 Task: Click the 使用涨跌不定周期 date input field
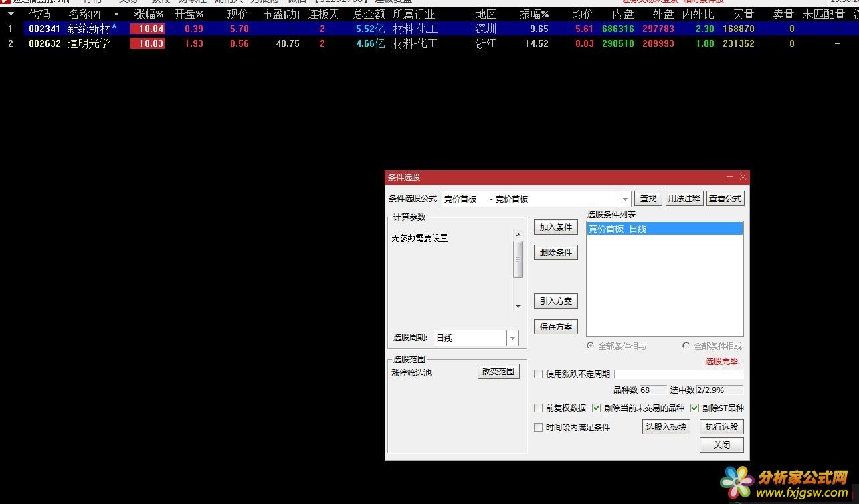coord(678,374)
